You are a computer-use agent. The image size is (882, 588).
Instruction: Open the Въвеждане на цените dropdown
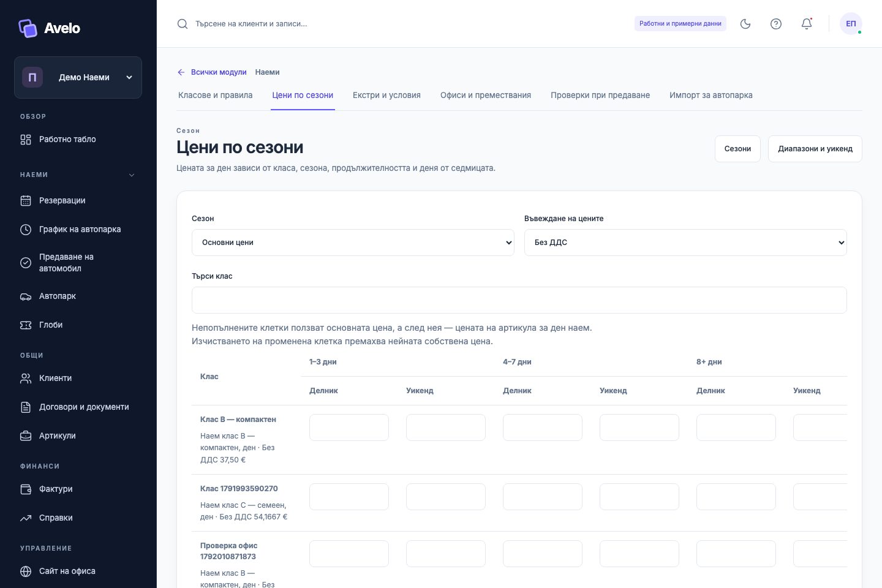click(x=685, y=243)
